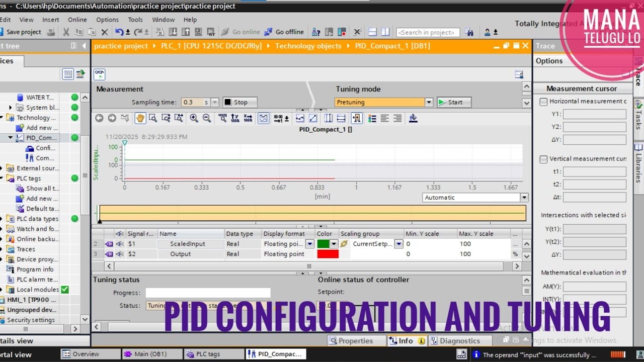Viewport: 644px width, 362px height.
Task: Click the yellow trace overview timeline bar
Action: click(x=312, y=213)
